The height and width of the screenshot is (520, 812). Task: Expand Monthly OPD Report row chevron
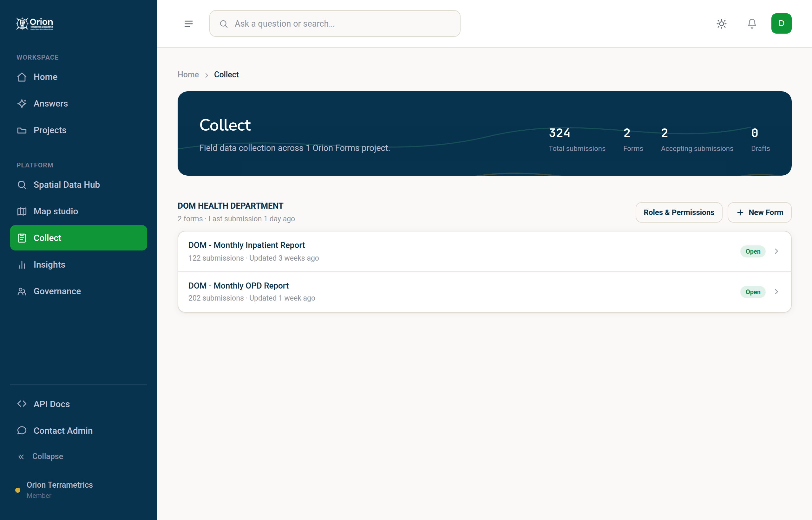coord(776,292)
